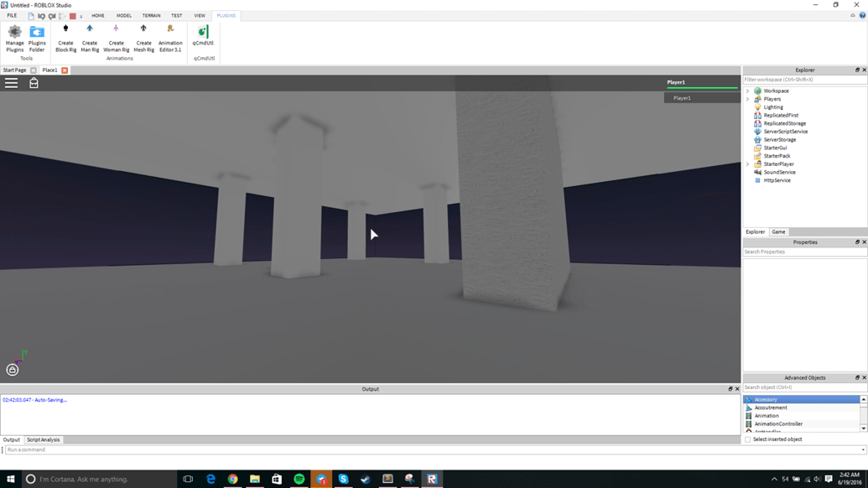
Task: Insert an Accoutrement from Advanced Objects
Action: pos(772,408)
